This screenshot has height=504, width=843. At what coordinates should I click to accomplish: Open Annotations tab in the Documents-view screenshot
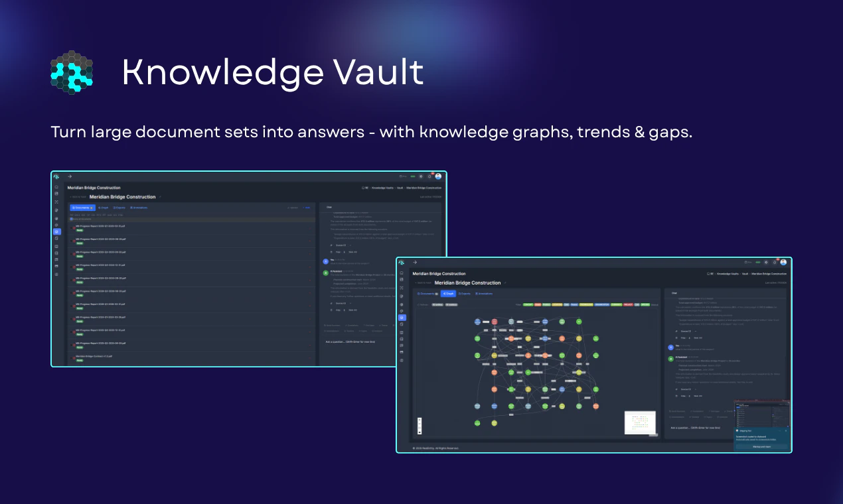(x=139, y=208)
